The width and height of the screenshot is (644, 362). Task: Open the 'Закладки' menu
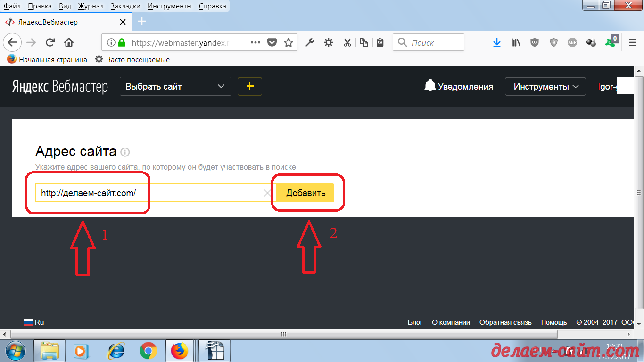coord(125,6)
